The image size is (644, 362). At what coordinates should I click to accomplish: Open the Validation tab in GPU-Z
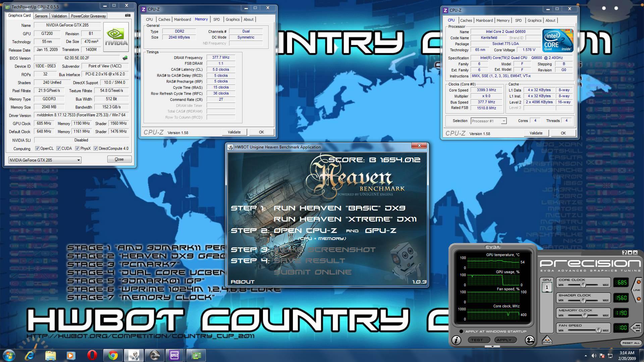click(x=59, y=16)
